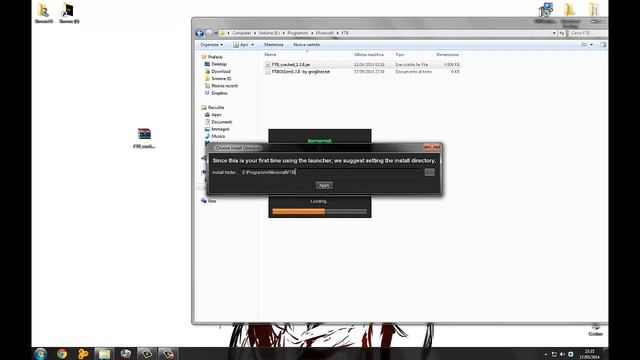640x360 pixels.
Task: Click the orange loading progress bar
Action: coord(320,211)
